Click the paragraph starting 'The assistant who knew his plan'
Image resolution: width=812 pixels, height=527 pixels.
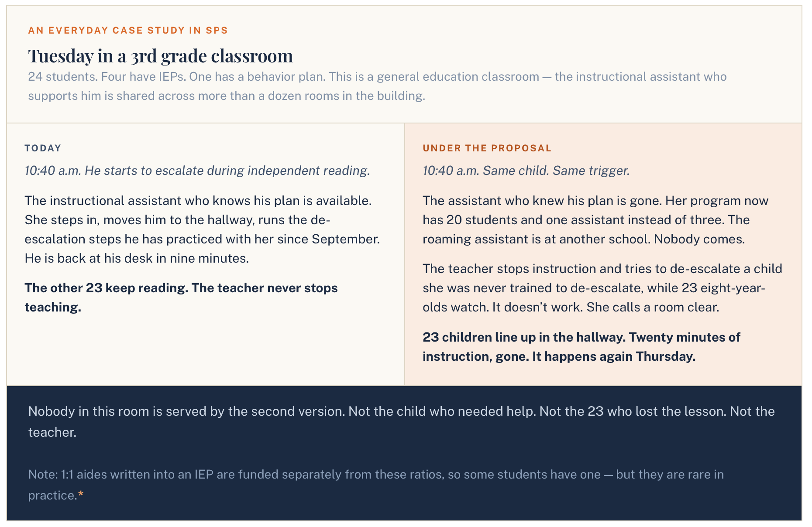point(595,220)
